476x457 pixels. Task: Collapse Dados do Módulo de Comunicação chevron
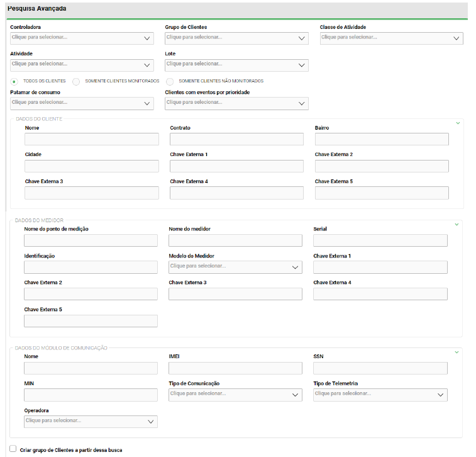pyautogui.click(x=457, y=352)
